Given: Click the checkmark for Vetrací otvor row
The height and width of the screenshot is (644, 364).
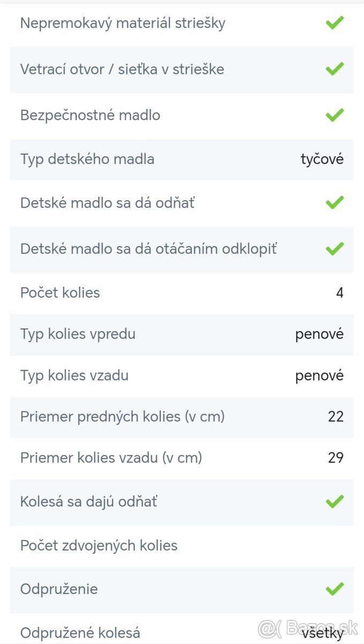Looking at the screenshot, I should click(x=335, y=69).
